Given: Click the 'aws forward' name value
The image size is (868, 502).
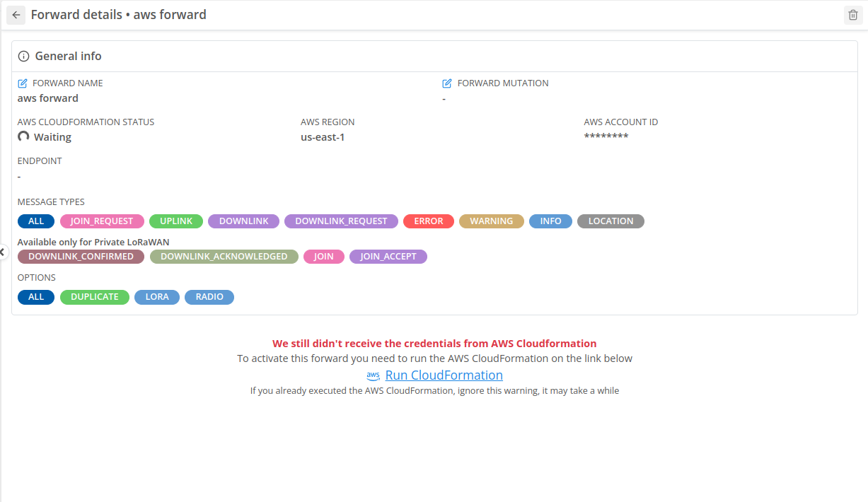Looking at the screenshot, I should tap(48, 98).
